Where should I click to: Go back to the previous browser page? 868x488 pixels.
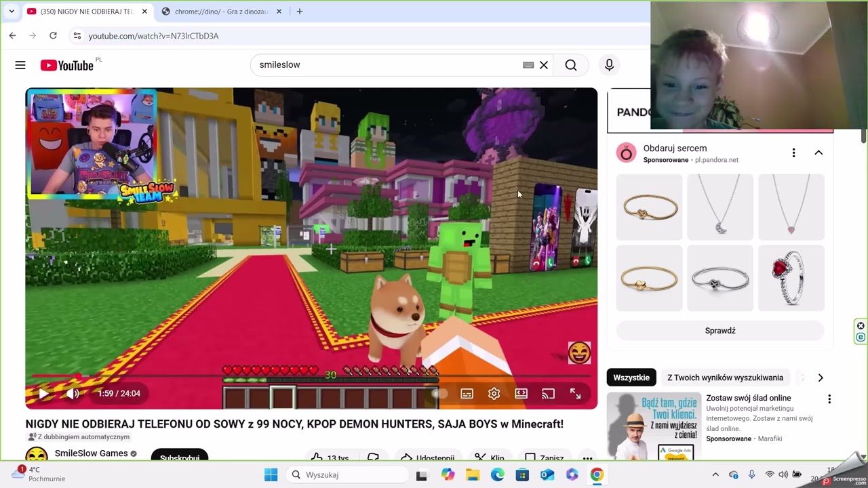click(12, 36)
